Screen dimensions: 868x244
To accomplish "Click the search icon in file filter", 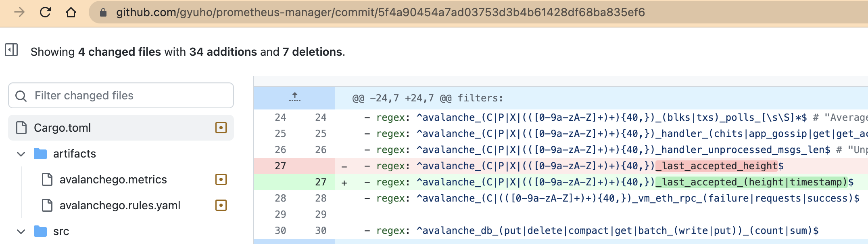I will 21,96.
